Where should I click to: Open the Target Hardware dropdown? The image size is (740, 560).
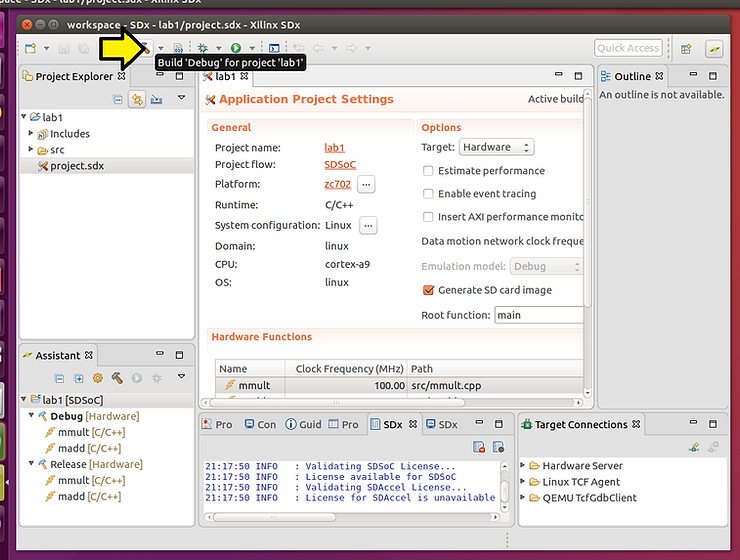coord(496,147)
